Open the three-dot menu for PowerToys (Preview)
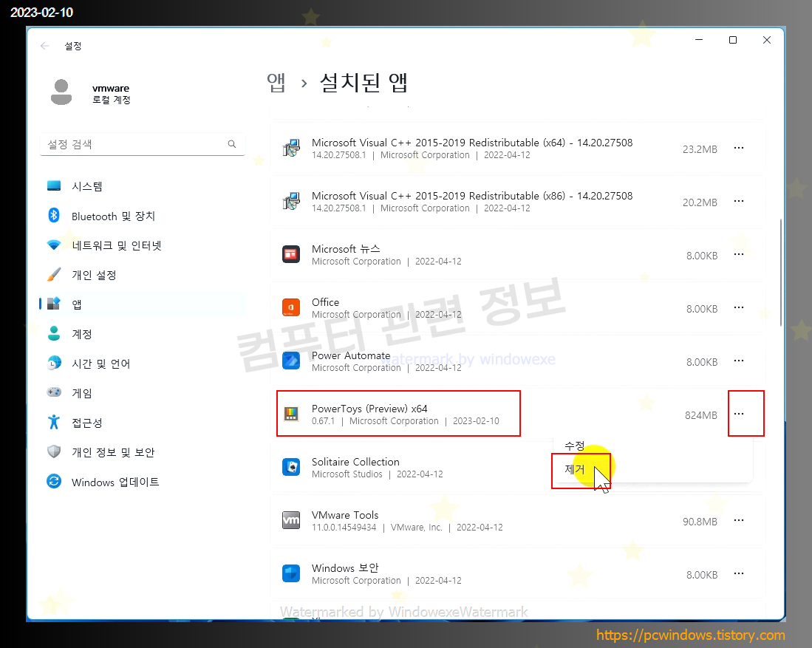The width and height of the screenshot is (812, 648). pyautogui.click(x=739, y=414)
